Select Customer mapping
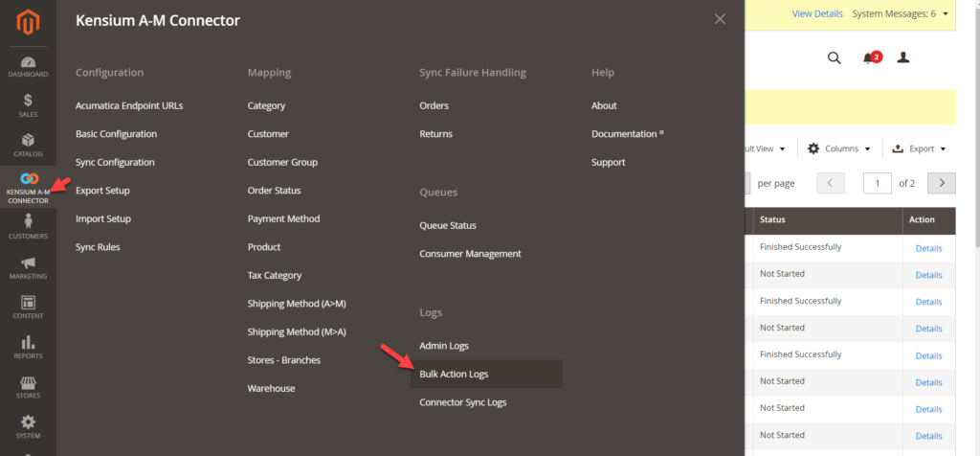 click(x=268, y=134)
